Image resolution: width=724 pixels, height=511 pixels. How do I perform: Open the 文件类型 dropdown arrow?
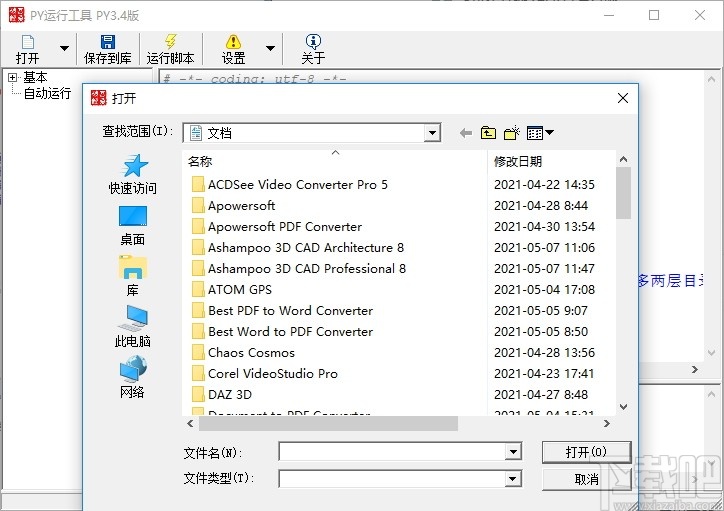pos(513,479)
